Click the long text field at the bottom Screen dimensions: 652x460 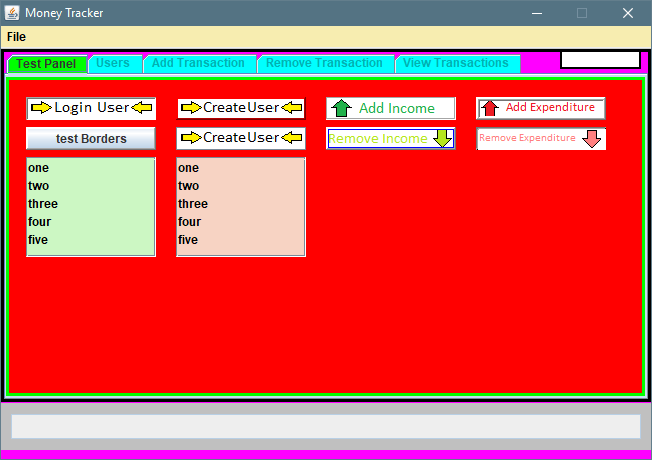pyautogui.click(x=326, y=426)
